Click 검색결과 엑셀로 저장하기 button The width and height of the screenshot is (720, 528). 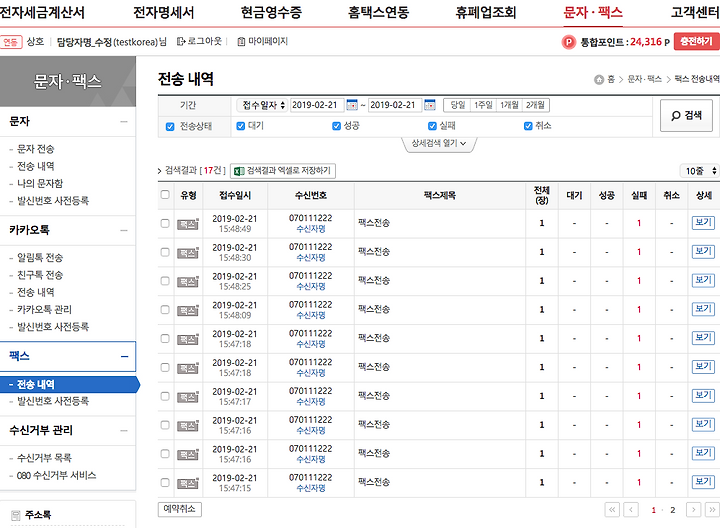click(x=283, y=171)
